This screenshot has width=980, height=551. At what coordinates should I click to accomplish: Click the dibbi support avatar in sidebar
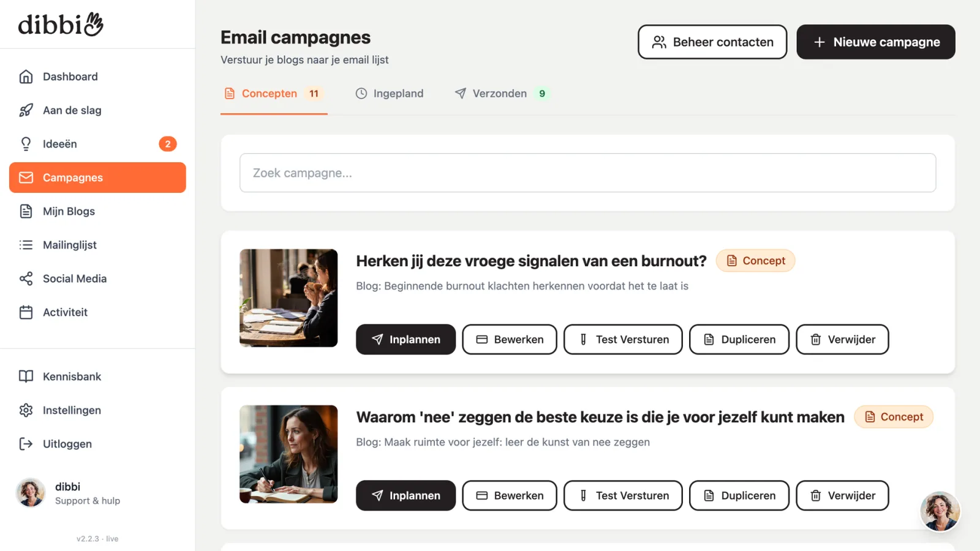[31, 493]
